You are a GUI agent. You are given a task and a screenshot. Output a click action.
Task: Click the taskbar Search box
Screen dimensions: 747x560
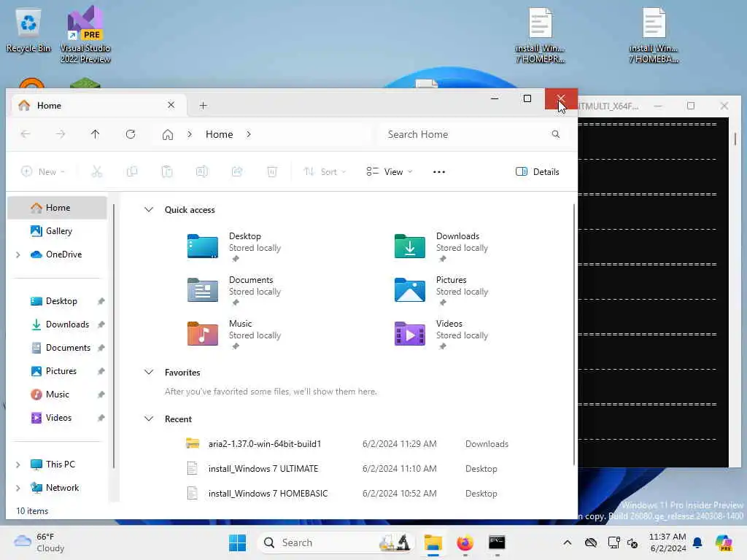tap(336, 542)
